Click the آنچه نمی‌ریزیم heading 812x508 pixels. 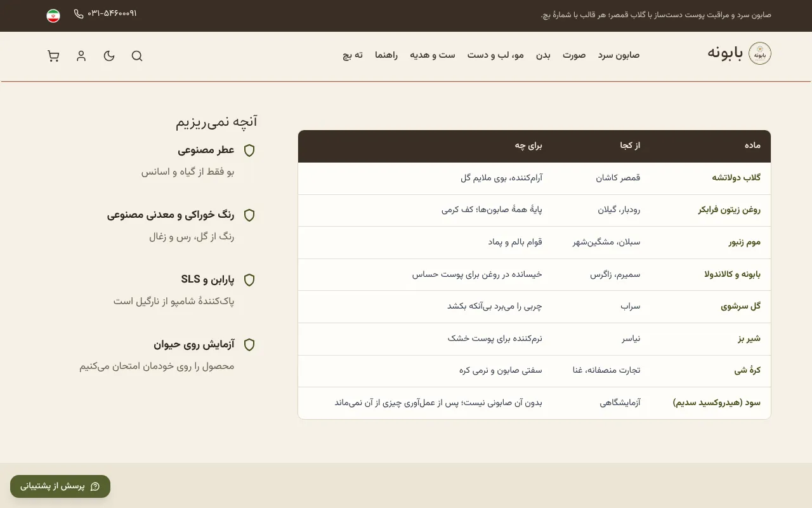(216, 122)
